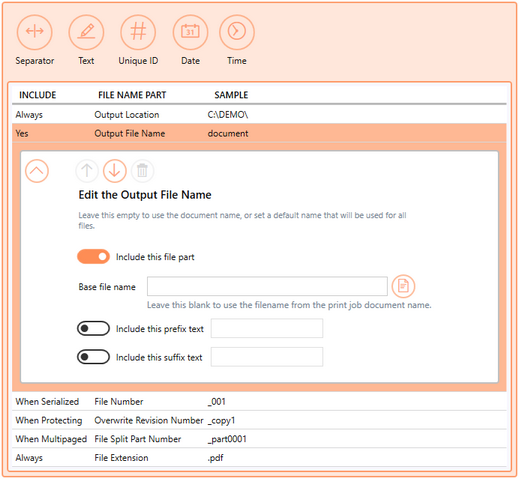Click the When Protecting cell
This screenshot has height=479, width=519.
pos(49,420)
